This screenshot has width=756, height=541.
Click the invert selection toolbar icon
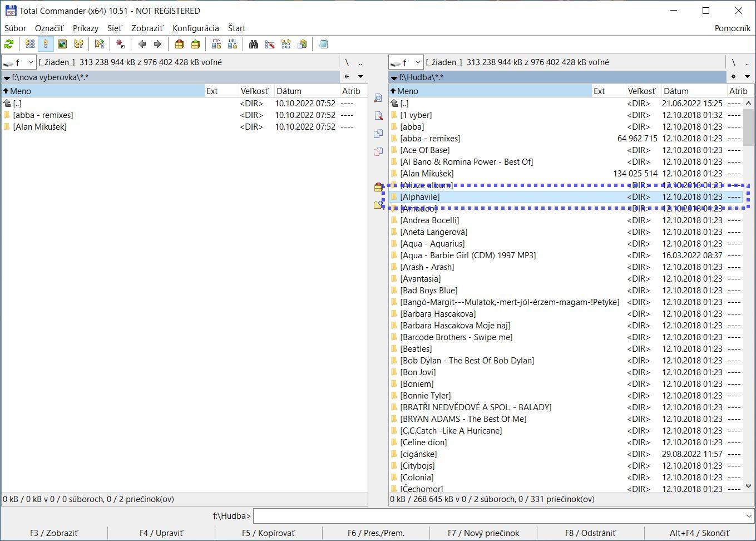point(100,44)
